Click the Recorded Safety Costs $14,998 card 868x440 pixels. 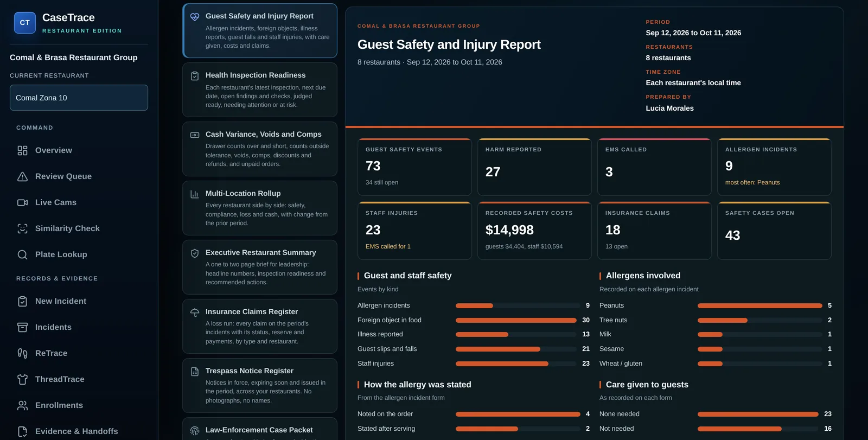tap(534, 231)
